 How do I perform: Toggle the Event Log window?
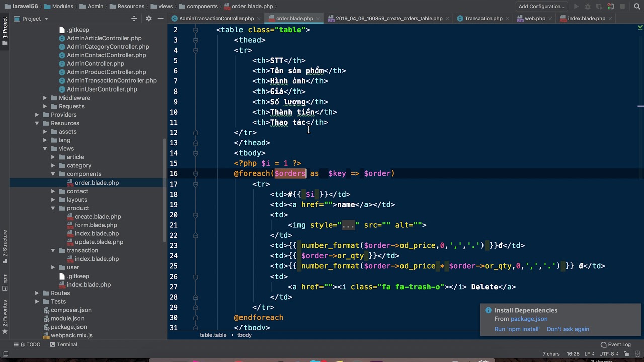pos(616,345)
